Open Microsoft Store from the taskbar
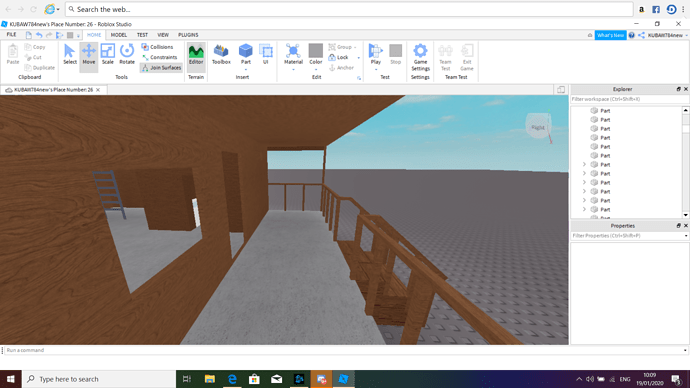Screen dimensions: 690x388 coord(254,379)
